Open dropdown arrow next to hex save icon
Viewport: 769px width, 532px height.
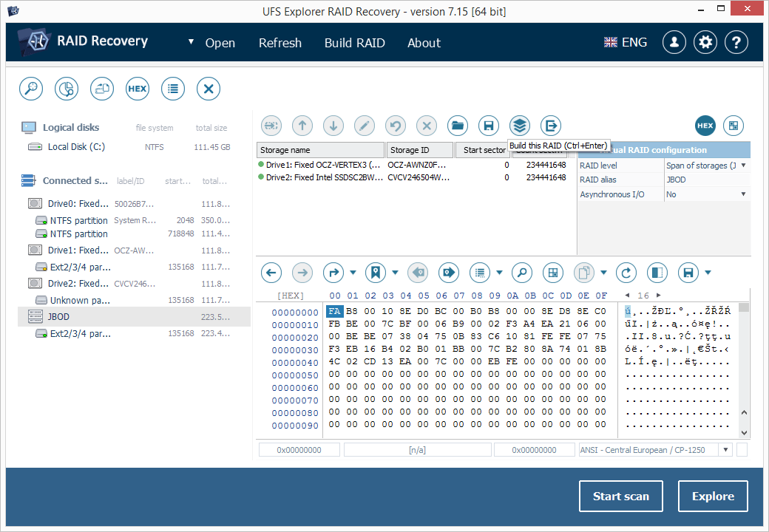[x=708, y=273]
